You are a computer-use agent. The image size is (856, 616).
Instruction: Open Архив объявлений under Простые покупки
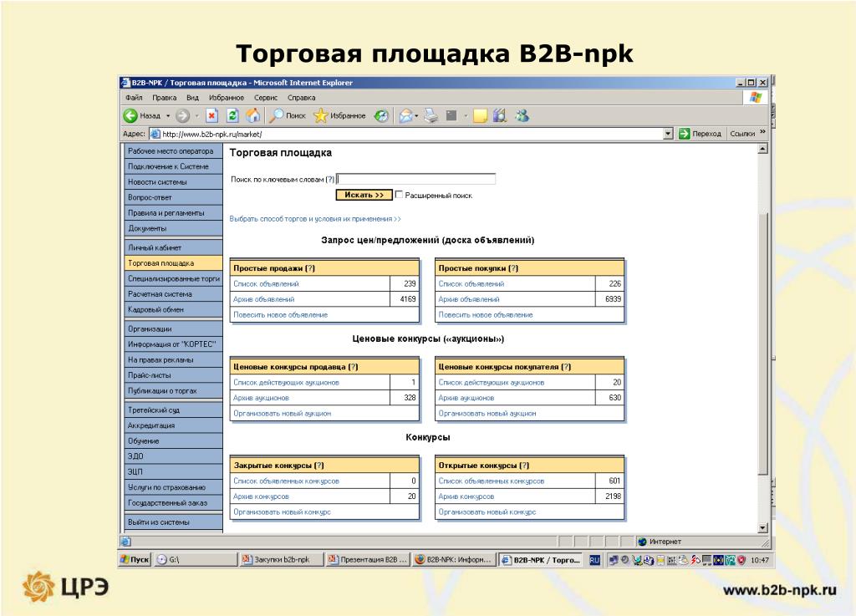(469, 299)
